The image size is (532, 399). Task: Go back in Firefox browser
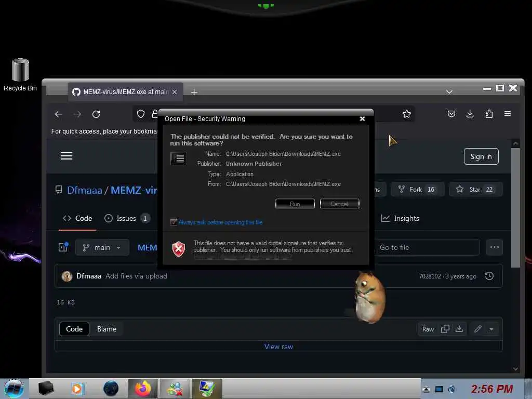[x=59, y=114]
